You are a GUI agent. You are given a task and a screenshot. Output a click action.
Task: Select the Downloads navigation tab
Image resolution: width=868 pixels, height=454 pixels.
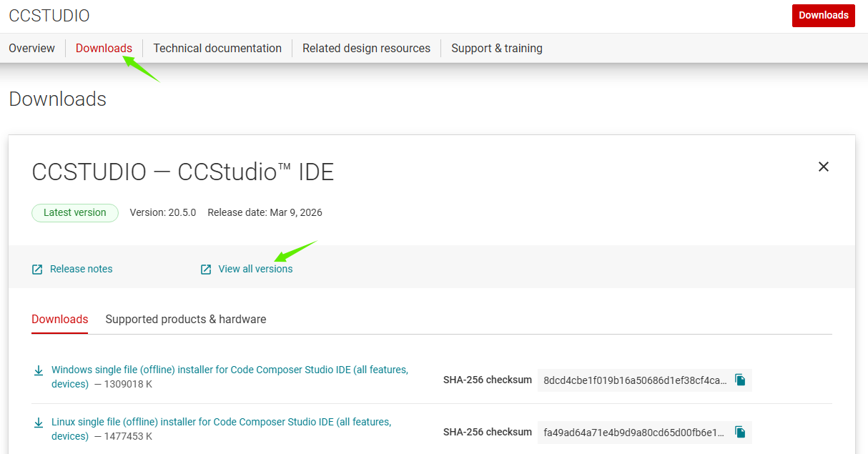(x=104, y=49)
